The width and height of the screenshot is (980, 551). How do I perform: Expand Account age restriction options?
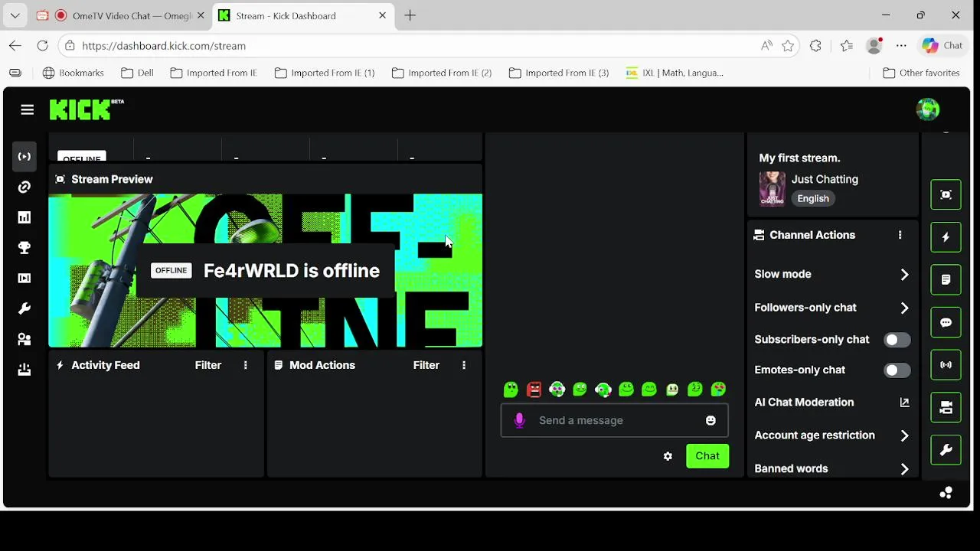[904, 435]
